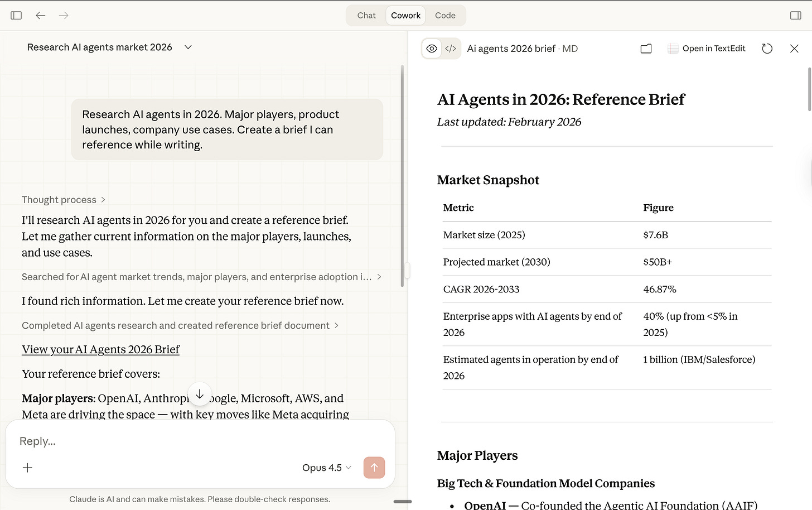The height and width of the screenshot is (510, 812).
Task: Switch to the Code tab
Action: [x=445, y=16]
